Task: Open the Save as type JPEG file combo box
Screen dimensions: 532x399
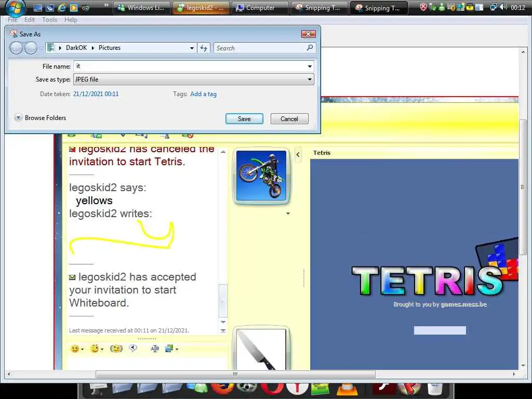Action: click(193, 79)
